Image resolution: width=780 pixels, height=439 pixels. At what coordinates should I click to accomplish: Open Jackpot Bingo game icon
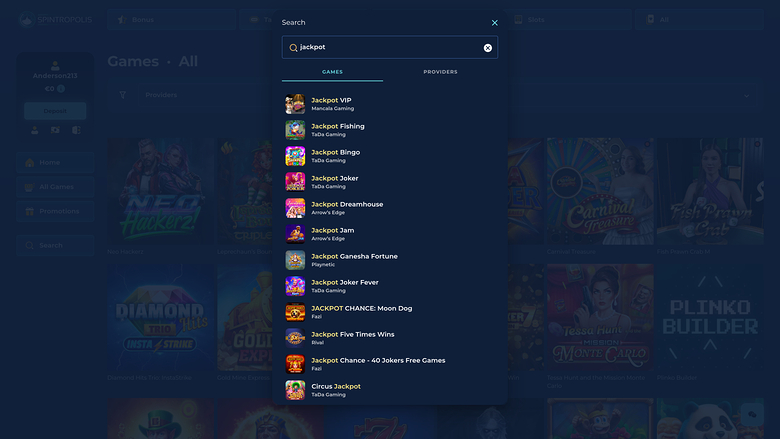coord(295,156)
